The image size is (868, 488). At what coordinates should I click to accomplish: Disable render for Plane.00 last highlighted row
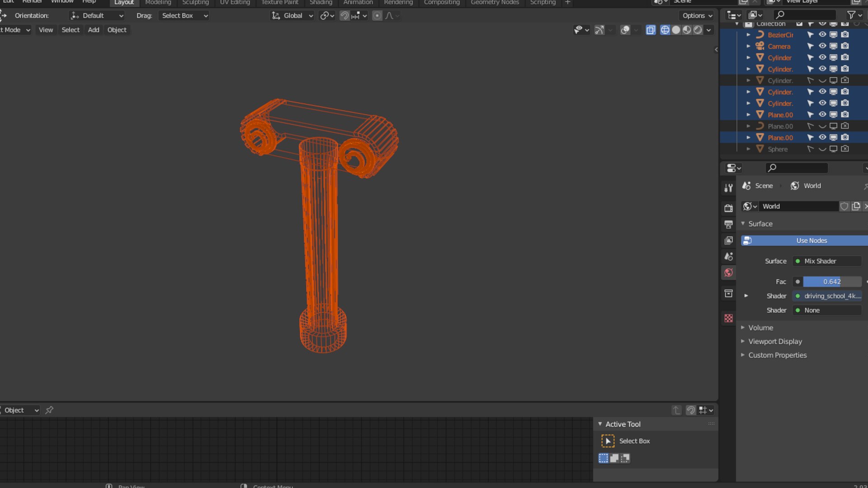pyautogui.click(x=845, y=137)
